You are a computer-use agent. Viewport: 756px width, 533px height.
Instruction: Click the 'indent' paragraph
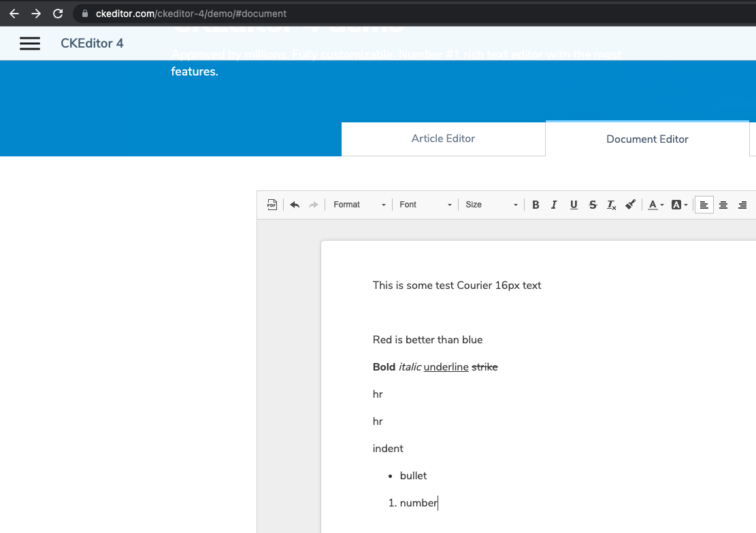click(388, 449)
